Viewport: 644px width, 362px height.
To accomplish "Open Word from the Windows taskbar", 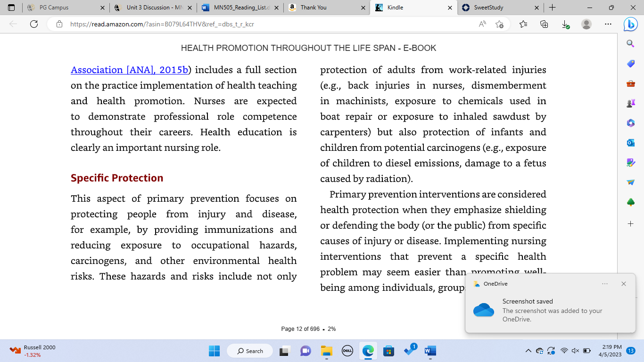I will point(430,351).
